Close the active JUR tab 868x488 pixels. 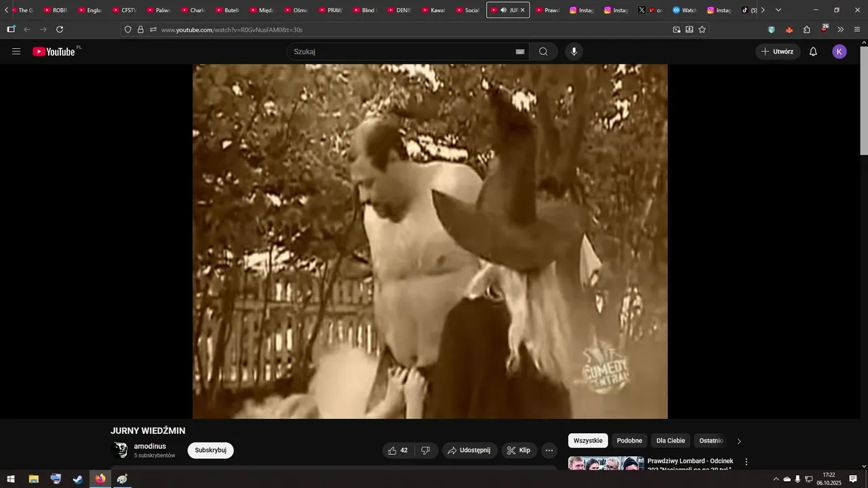click(x=522, y=10)
